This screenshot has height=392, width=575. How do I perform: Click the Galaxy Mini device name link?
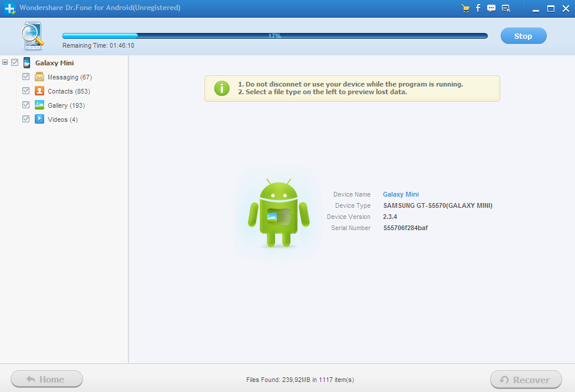click(x=401, y=194)
